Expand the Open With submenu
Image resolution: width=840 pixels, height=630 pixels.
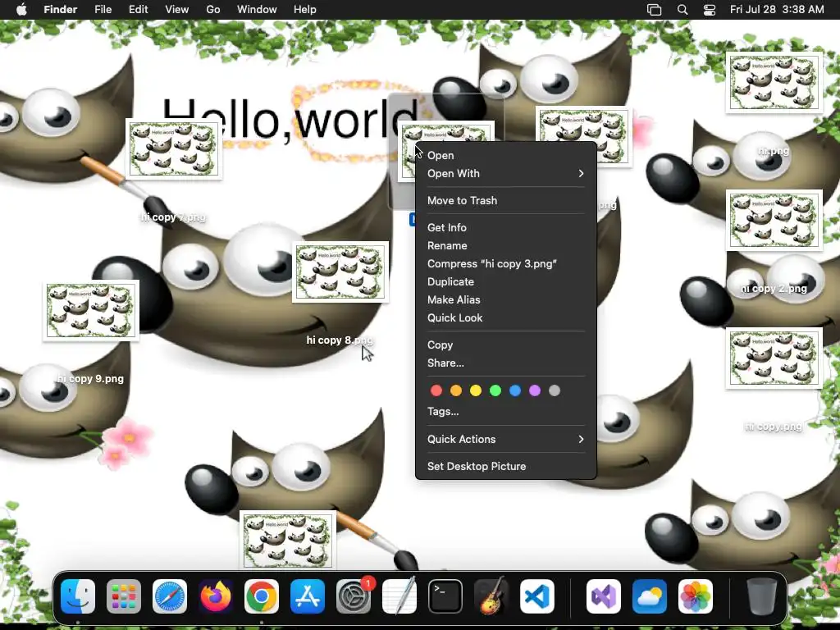(x=505, y=174)
